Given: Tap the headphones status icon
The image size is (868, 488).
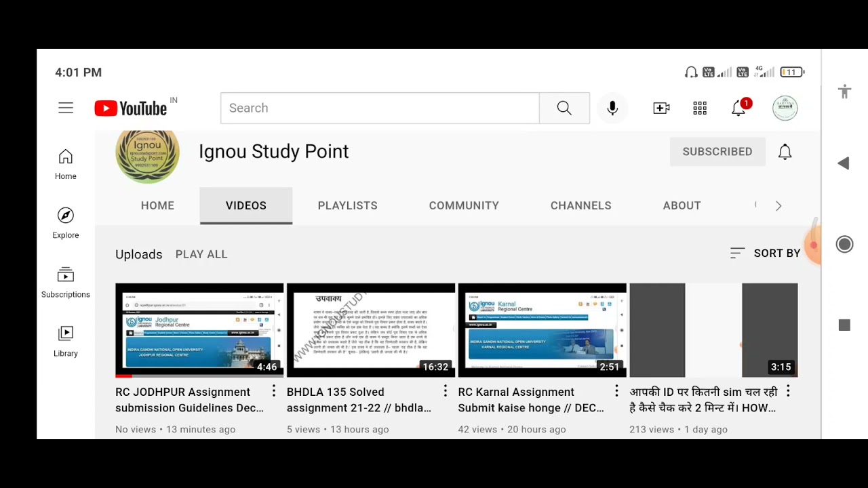Looking at the screenshot, I should tap(691, 72).
